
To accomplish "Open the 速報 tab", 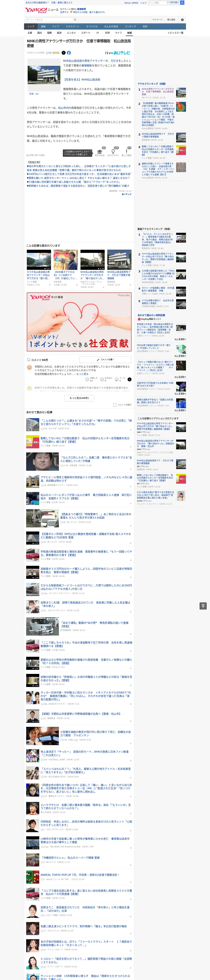I will 43,27.
